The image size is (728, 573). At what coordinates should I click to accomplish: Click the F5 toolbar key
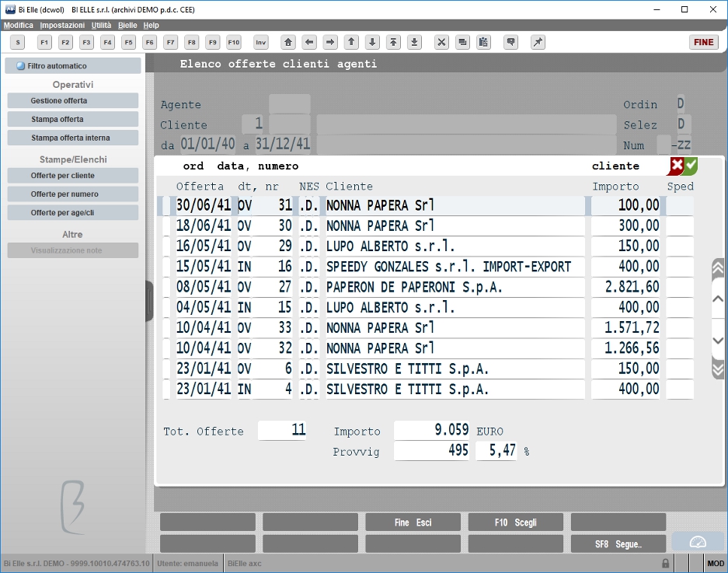tap(129, 42)
